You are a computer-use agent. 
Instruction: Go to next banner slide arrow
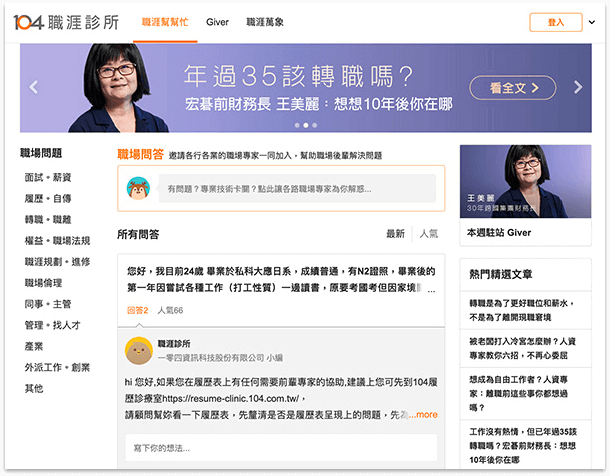pos(578,87)
